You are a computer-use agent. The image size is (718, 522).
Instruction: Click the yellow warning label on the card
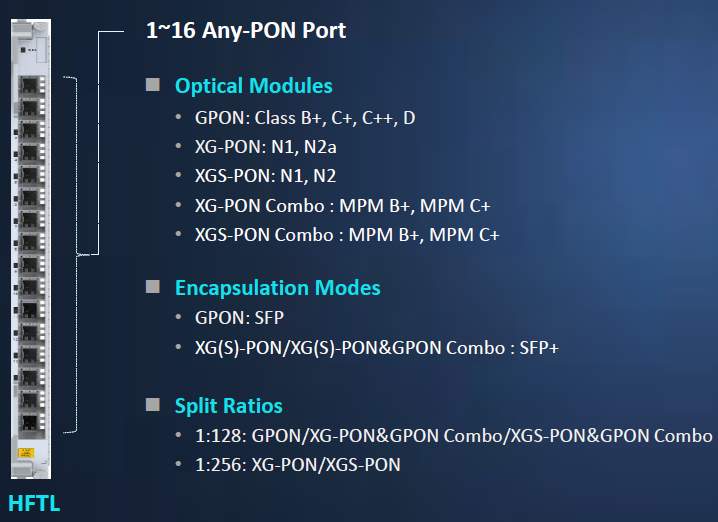click(26, 453)
